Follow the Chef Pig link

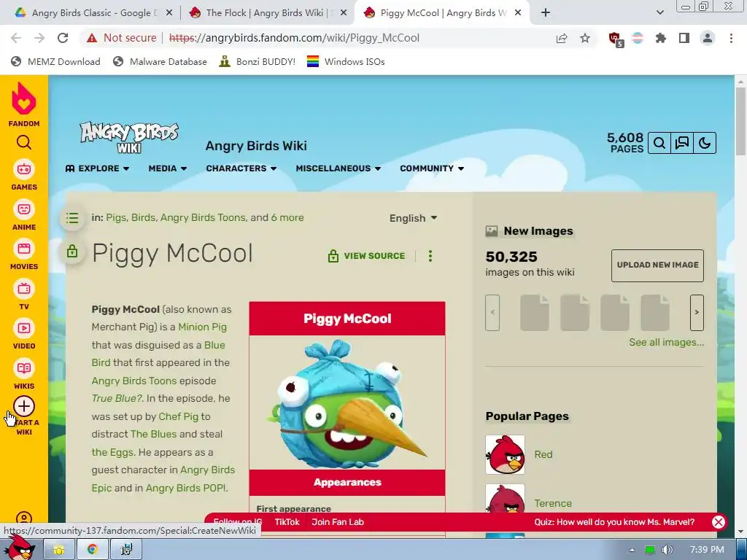click(x=178, y=416)
